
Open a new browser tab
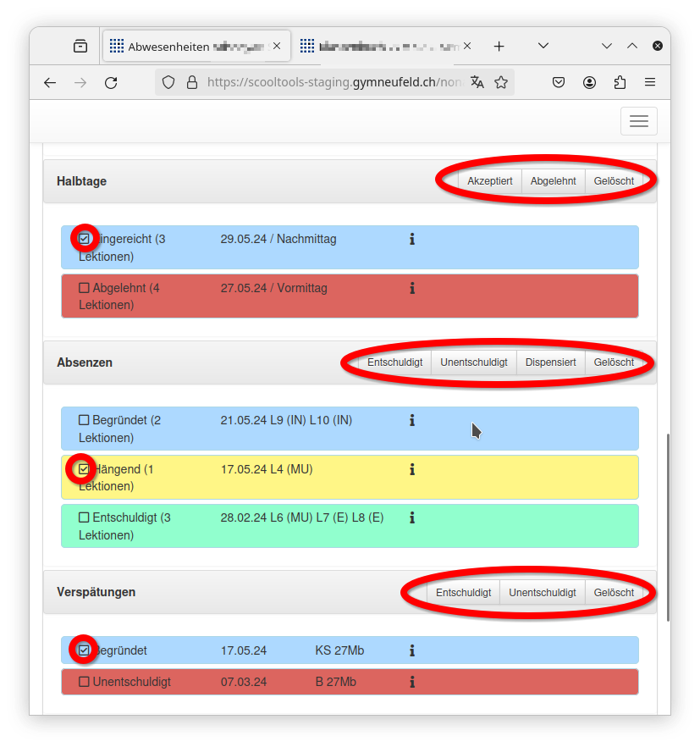point(499,47)
